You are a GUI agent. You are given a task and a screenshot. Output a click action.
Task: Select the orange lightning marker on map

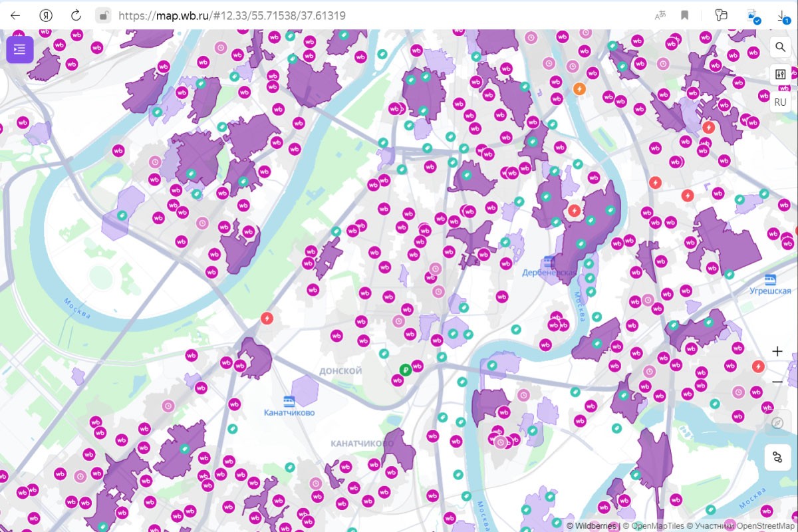coord(580,88)
